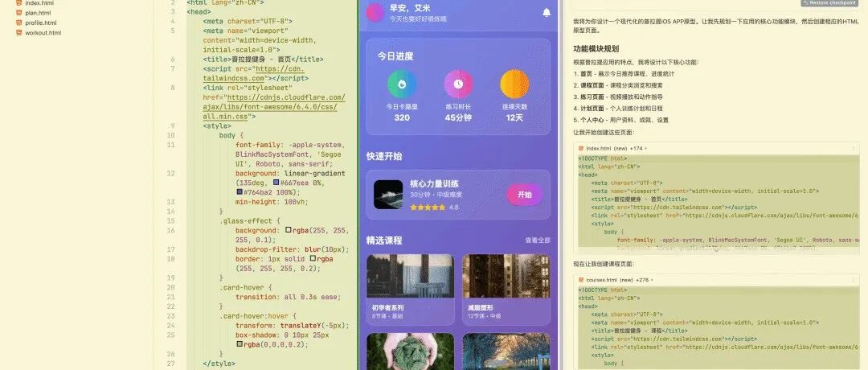868x370 pixels.
Task: Click the star rating under 核心力量训练
Action: coord(428,208)
